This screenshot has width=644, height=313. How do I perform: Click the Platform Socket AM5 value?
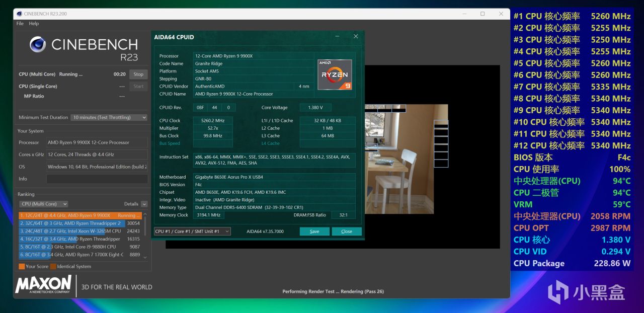coord(254,71)
